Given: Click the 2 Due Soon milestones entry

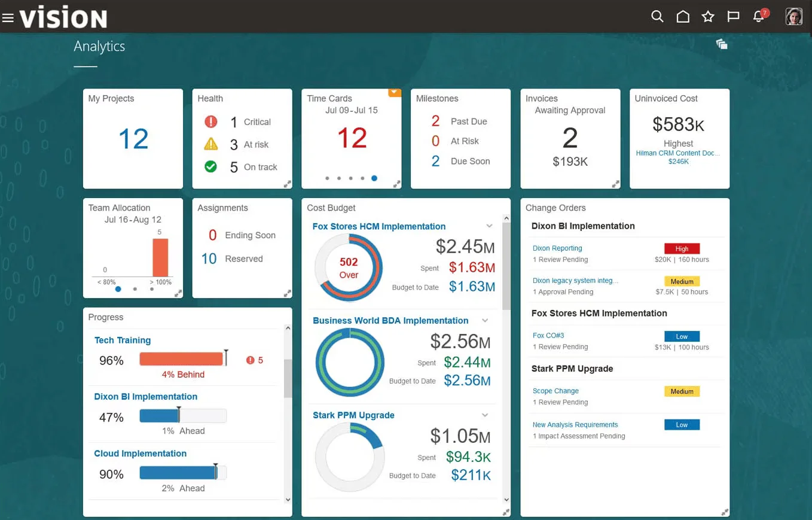Looking at the screenshot, I should pyautogui.click(x=460, y=161).
